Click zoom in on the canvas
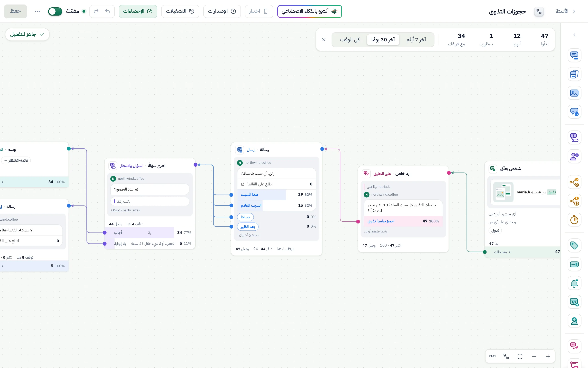Viewport: 588px width, 368px height. click(x=548, y=356)
